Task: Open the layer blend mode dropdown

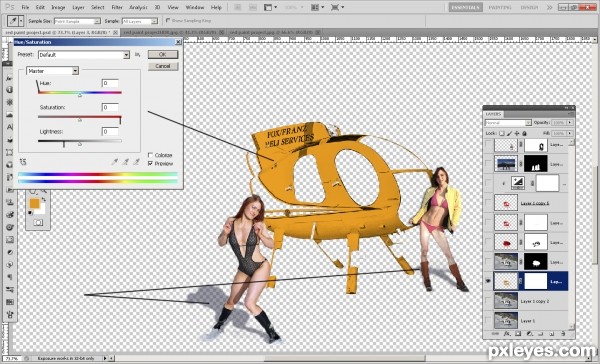Action: point(508,123)
